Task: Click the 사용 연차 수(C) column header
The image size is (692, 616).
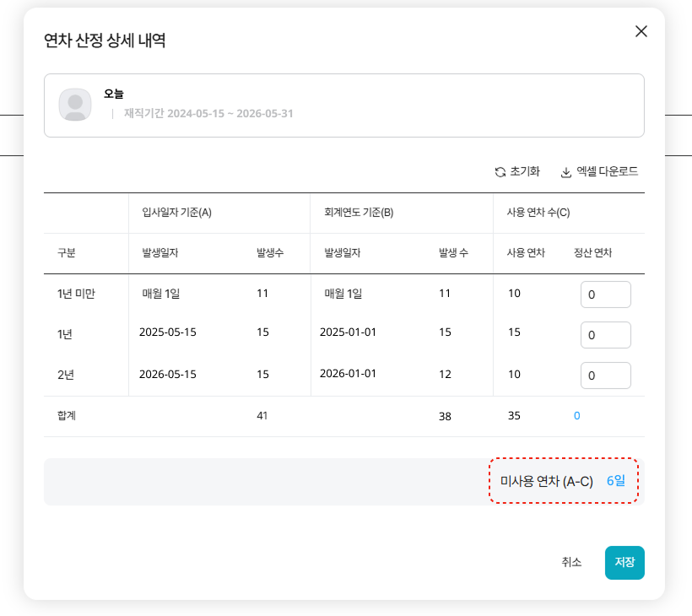Action: [538, 213]
